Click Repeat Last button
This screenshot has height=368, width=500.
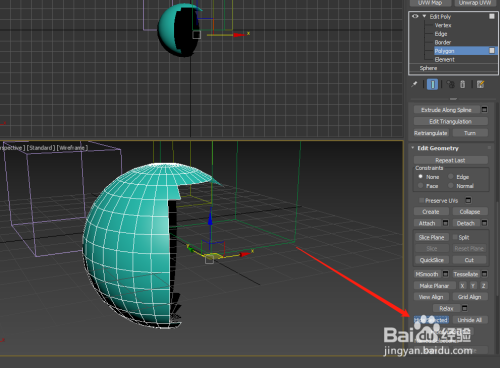pos(450,160)
